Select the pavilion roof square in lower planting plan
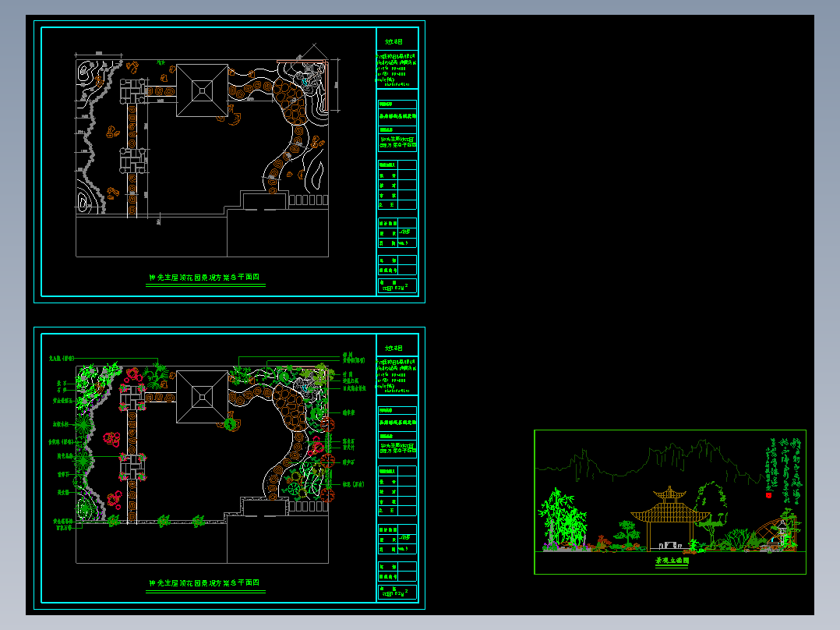Viewport: 840px width, 630px height. [x=202, y=397]
